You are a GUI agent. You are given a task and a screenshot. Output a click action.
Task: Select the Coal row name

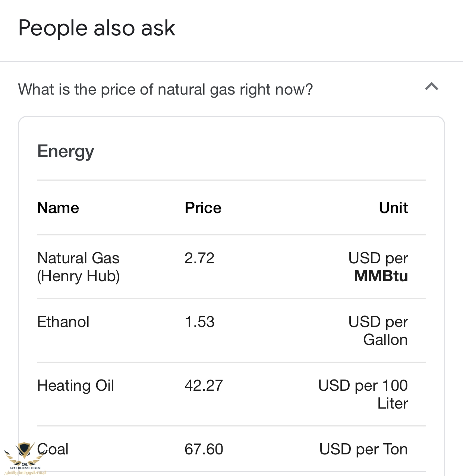53,449
